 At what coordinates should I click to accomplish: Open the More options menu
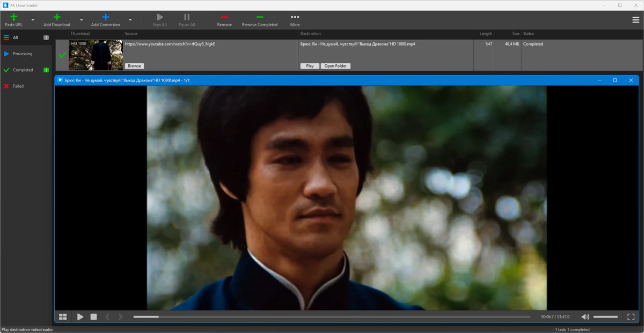pos(295,20)
